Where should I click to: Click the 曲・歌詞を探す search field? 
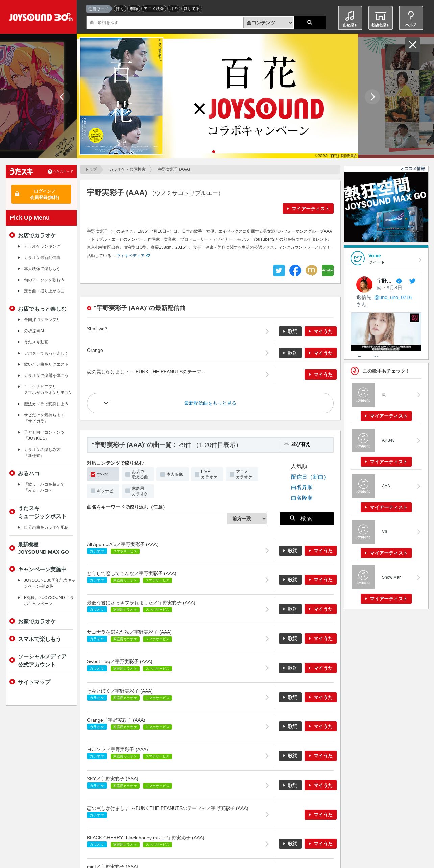pos(165,23)
